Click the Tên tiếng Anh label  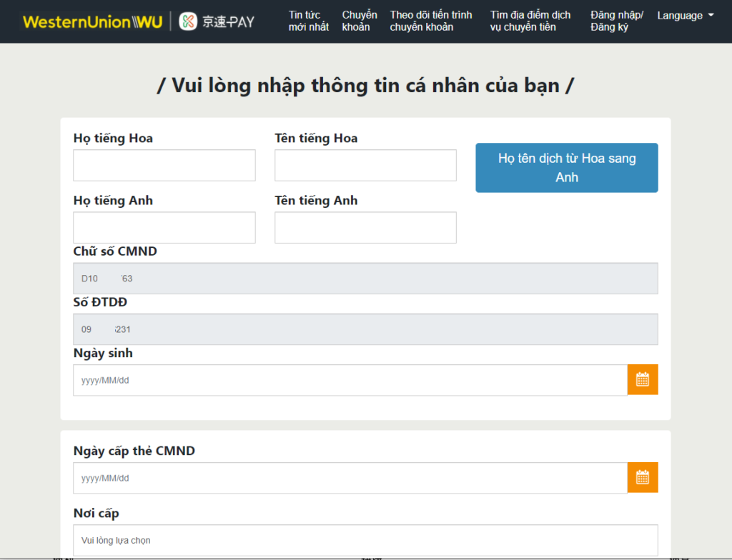[316, 201]
